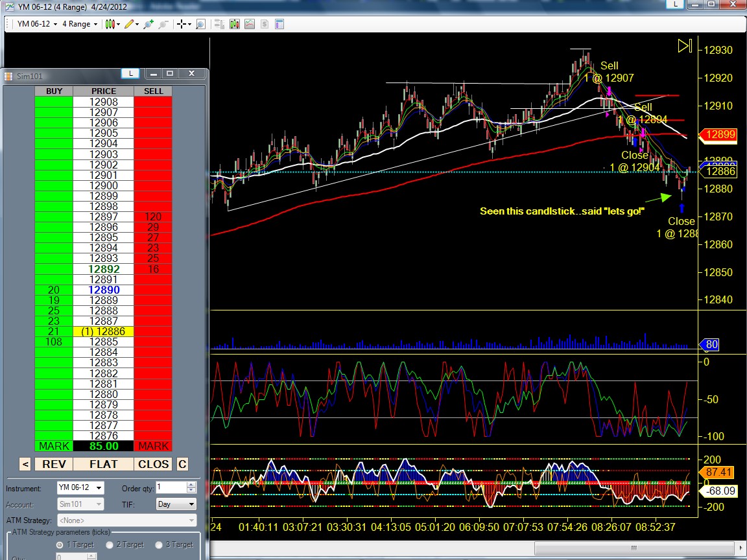
Task: Click the Sim101 window grid icon
Action: 8,76
